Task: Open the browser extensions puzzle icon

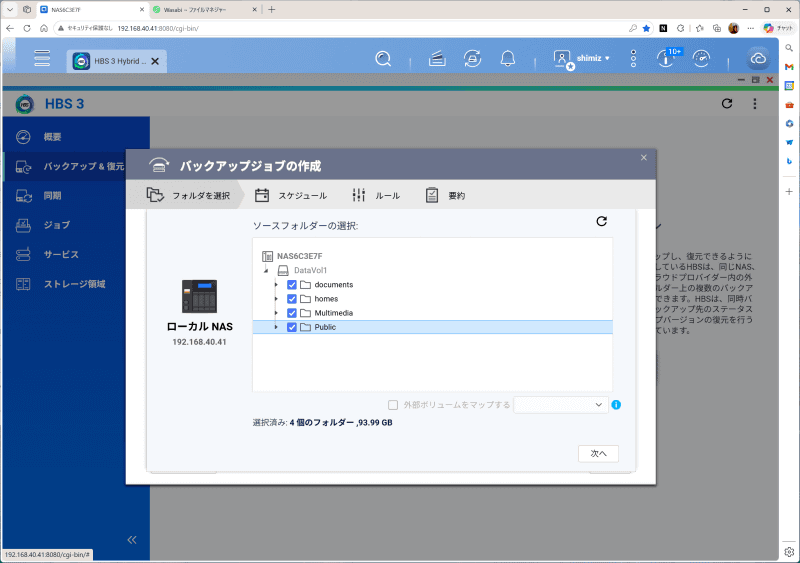Action: point(680,29)
